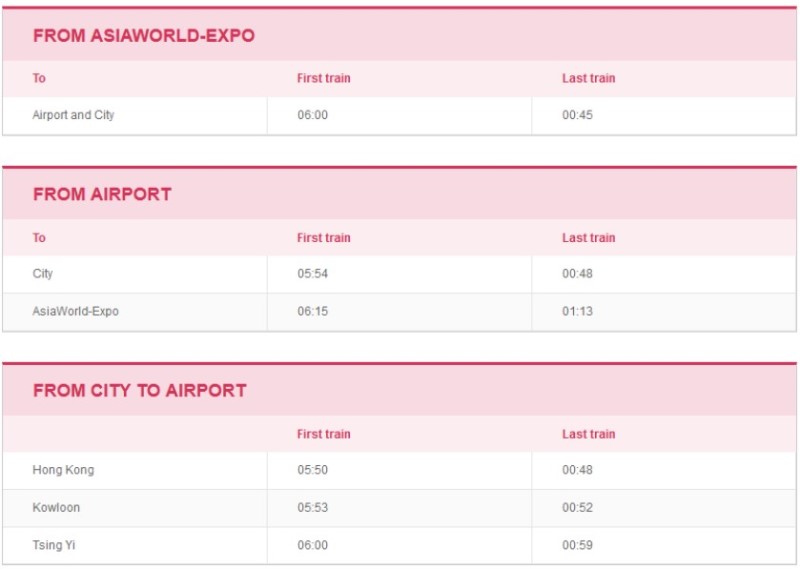Click Last train header in From Airport table

click(x=589, y=238)
